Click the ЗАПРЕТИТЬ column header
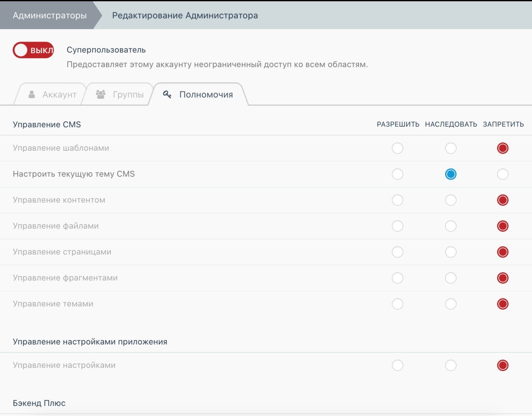The width and height of the screenshot is (532, 416). pos(503,125)
